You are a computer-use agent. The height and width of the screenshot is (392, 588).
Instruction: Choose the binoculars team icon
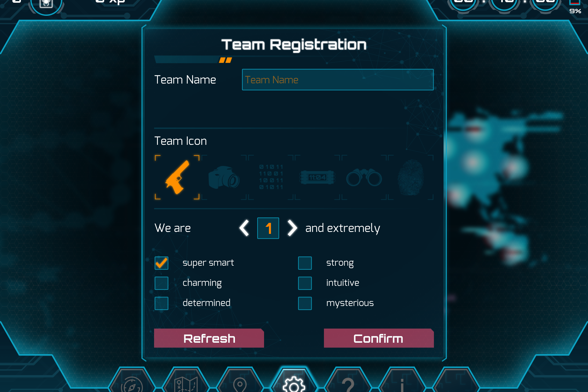pyautogui.click(x=364, y=177)
